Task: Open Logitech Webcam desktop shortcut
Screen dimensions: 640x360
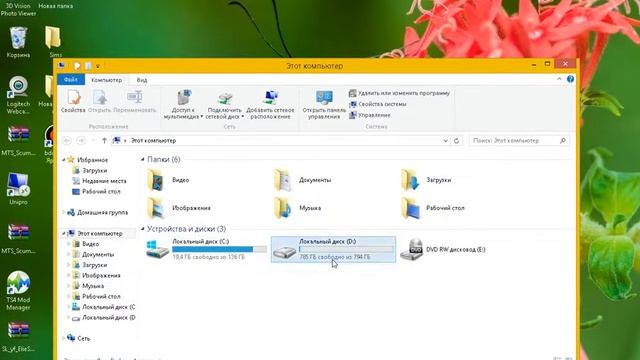Action: tap(18, 95)
